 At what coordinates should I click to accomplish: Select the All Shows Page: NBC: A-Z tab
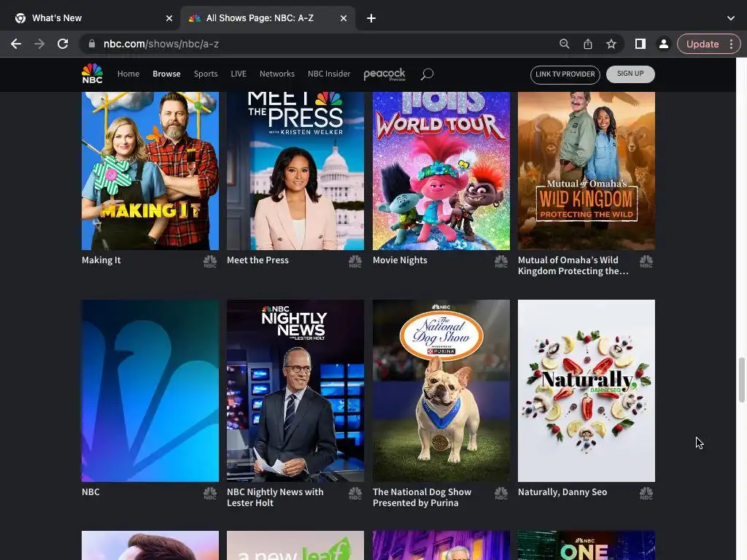pyautogui.click(x=268, y=18)
